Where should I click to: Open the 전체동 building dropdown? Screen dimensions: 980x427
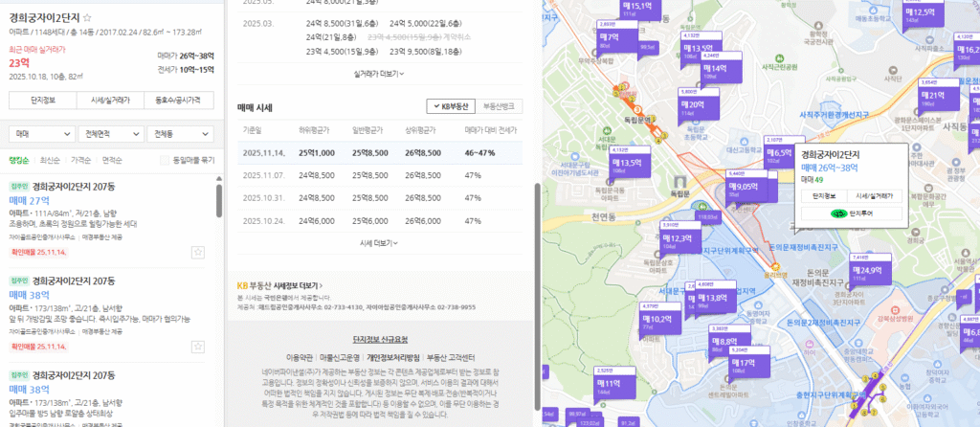coord(180,134)
